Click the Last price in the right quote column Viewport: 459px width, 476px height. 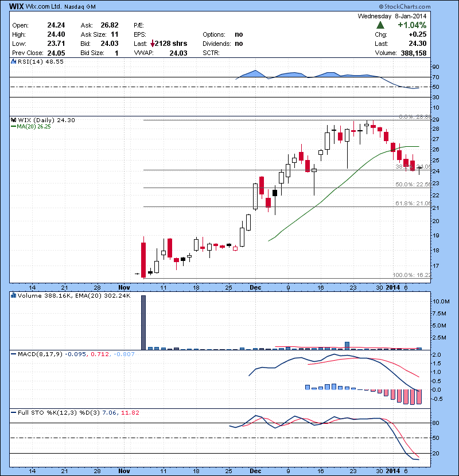(x=418, y=44)
